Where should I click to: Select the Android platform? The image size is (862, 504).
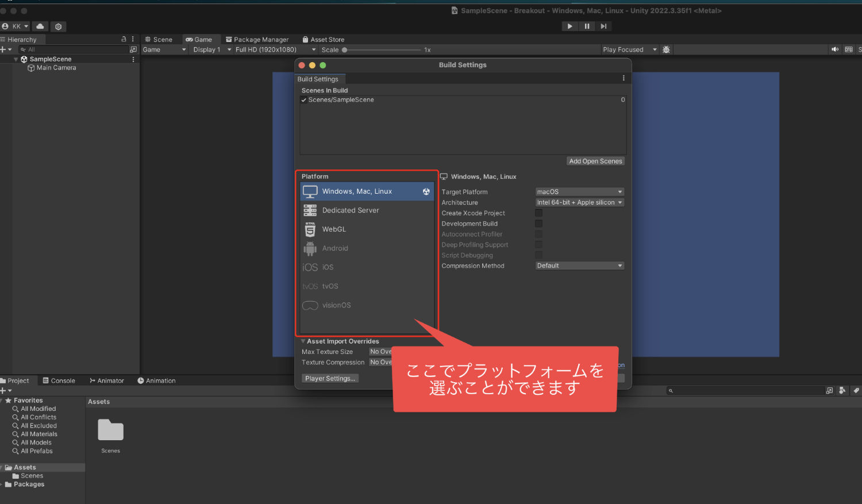tap(367, 248)
